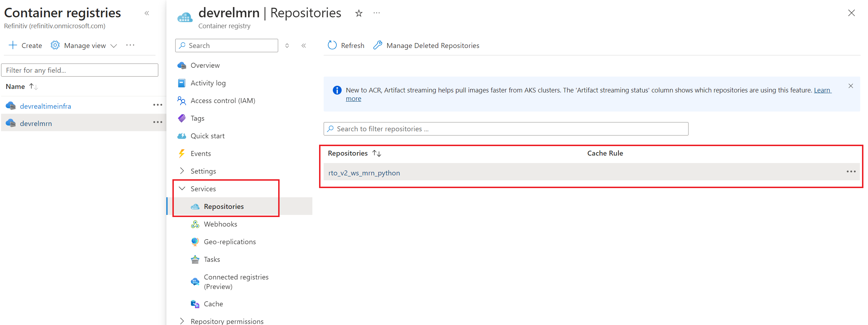868x325 pixels.
Task: Dismiss the Artifact streaming info banner
Action: (851, 86)
